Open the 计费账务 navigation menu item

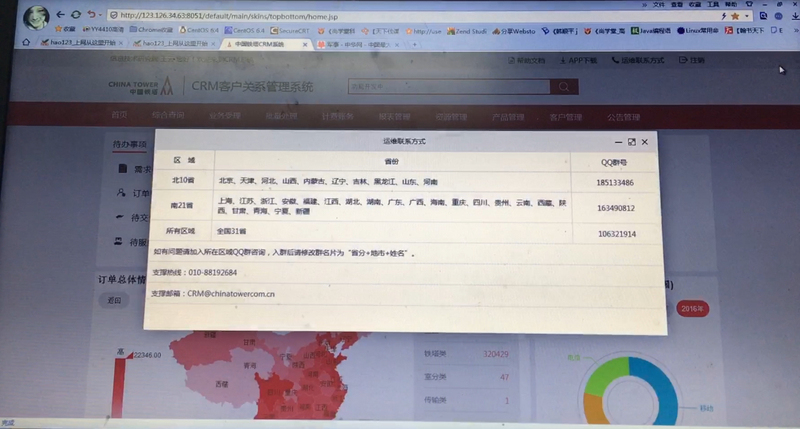338,116
